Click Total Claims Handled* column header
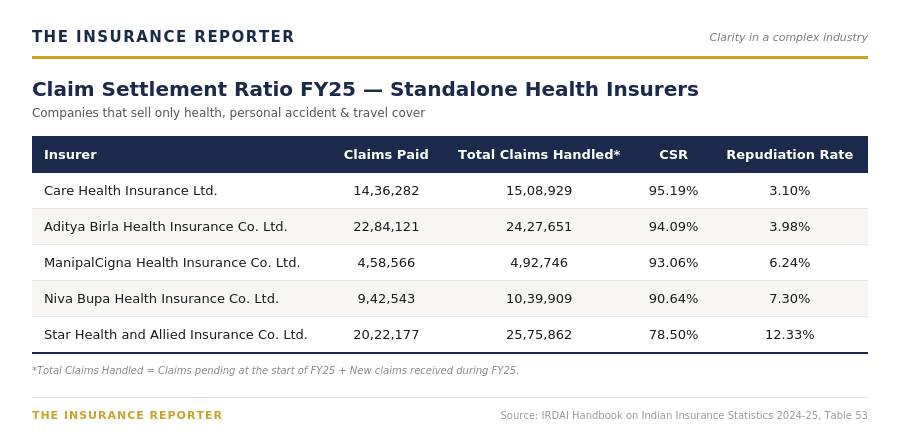The height and width of the screenshot is (442, 900). [538, 155]
